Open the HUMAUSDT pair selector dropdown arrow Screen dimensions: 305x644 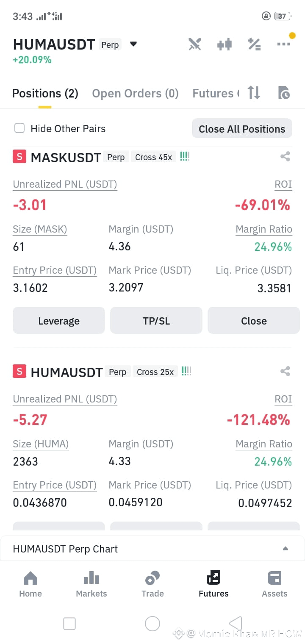tap(133, 44)
